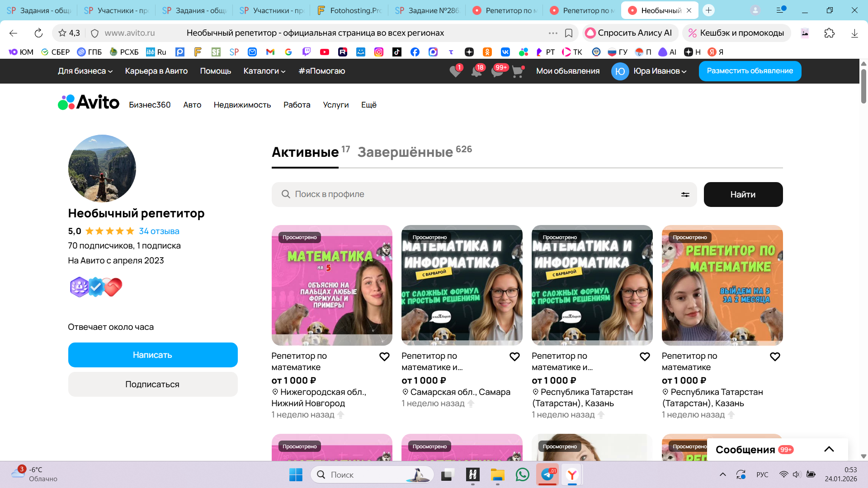Favorite the Nizhny Novgorod tutor listing heart
868x488 pixels.
pyautogui.click(x=384, y=357)
